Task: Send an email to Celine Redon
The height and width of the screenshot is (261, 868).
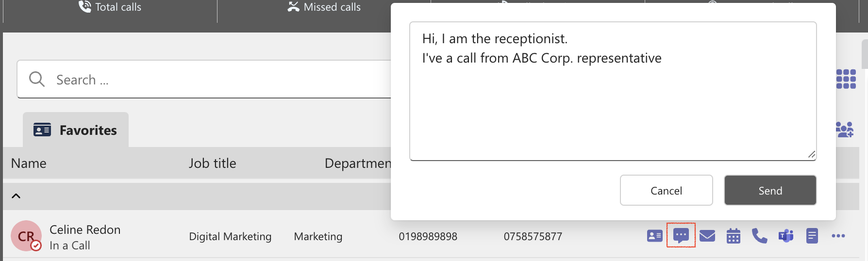Action: pos(707,236)
